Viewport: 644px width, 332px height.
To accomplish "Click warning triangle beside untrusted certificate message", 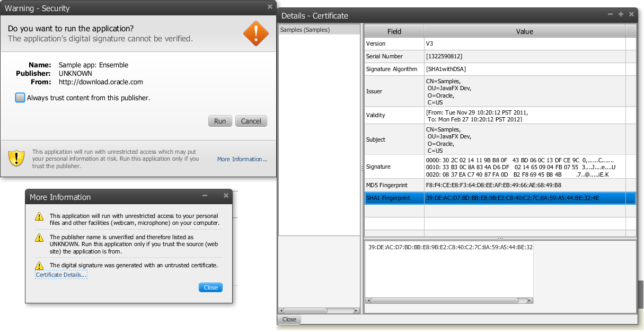I will click(x=39, y=265).
